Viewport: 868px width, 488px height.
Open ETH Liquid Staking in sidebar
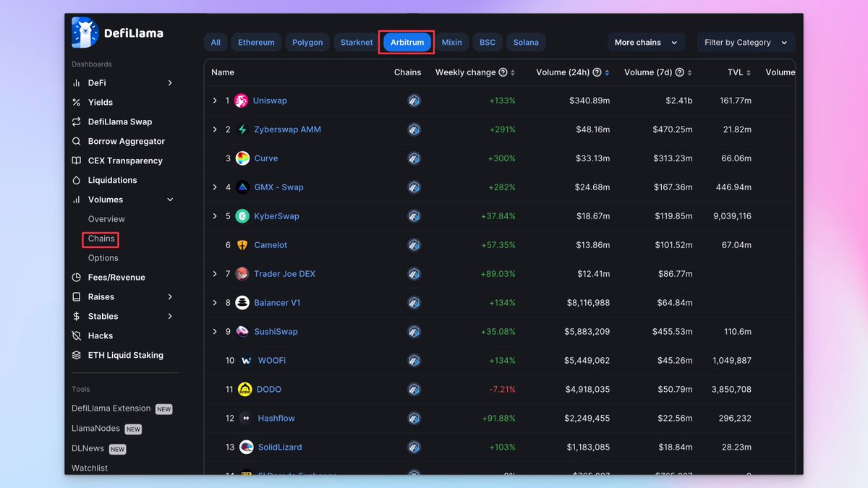[126, 356]
